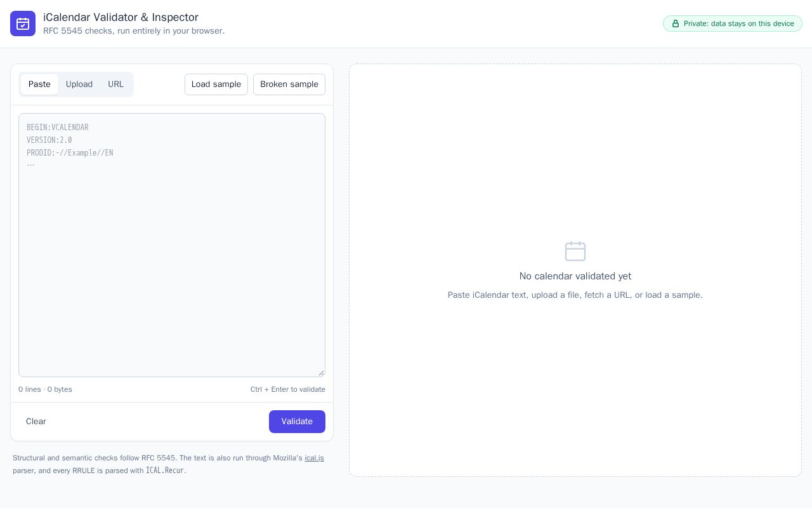Select the Paste tab
812x508 pixels.
[x=39, y=84]
